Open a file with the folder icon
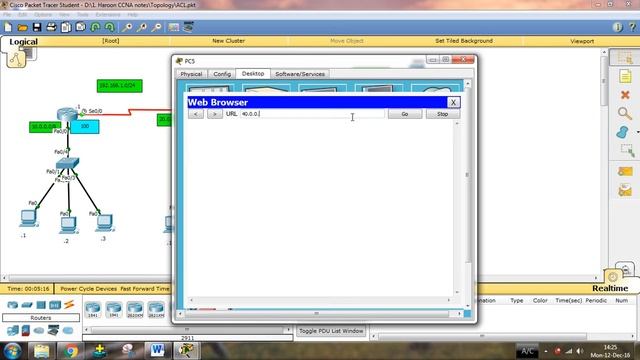The width and height of the screenshot is (640, 360). 22,27
